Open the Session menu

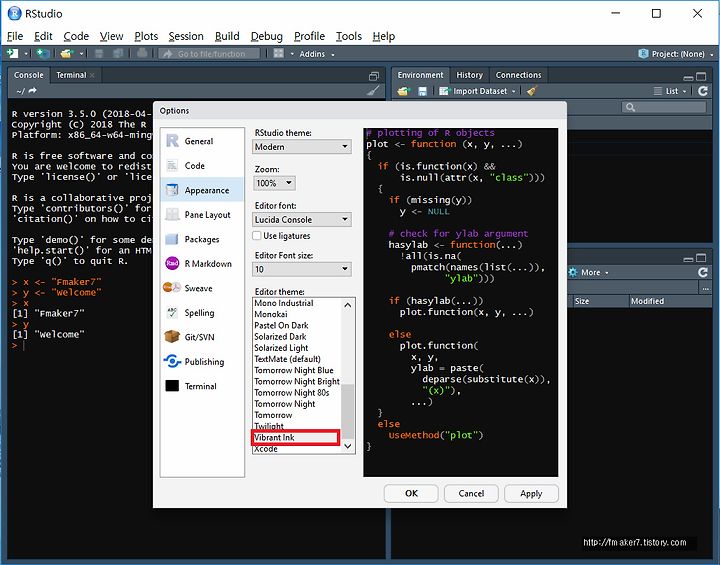tap(186, 36)
